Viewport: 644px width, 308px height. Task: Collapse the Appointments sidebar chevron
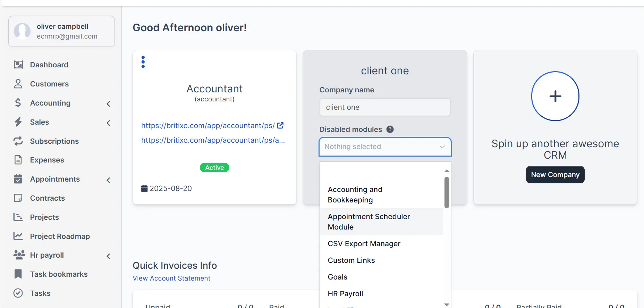[108, 180]
